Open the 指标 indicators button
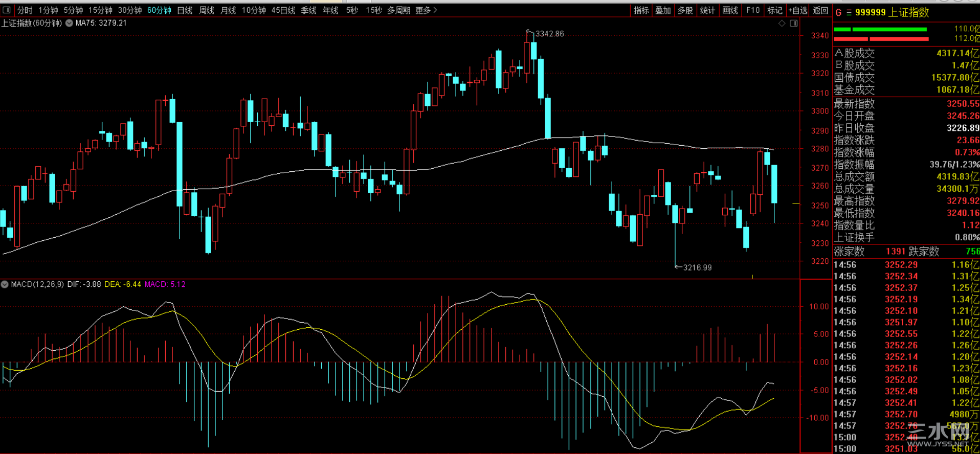Screen dimensions: 980x454 coord(641,10)
